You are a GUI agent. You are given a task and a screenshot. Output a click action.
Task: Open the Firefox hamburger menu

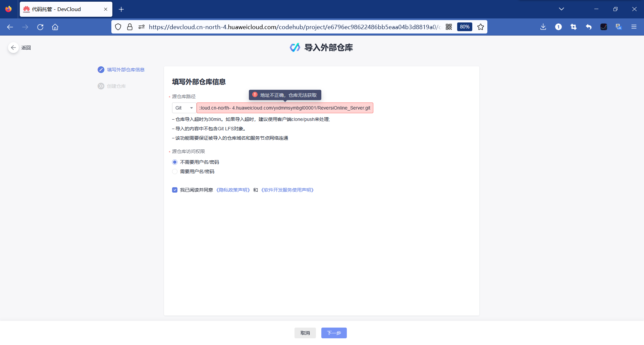pos(634,27)
